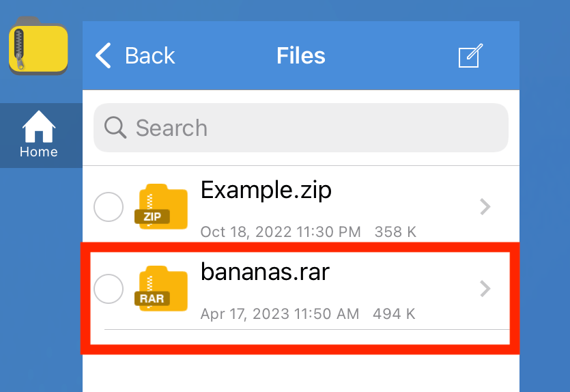Select the bananas.rar selection circle
Viewport: 570px width, 392px height.
point(108,289)
